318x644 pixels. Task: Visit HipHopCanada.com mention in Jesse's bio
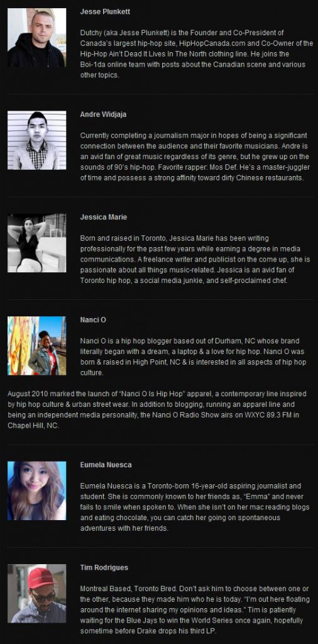tap(209, 43)
